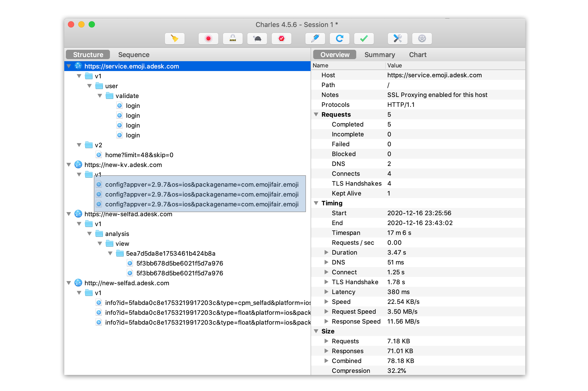Open the Settings gear icon
This screenshot has height=391, width=588.
click(x=422, y=39)
